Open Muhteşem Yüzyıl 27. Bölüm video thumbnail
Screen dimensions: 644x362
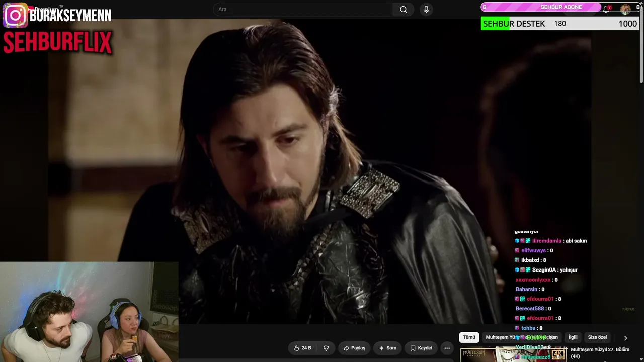[513, 354]
